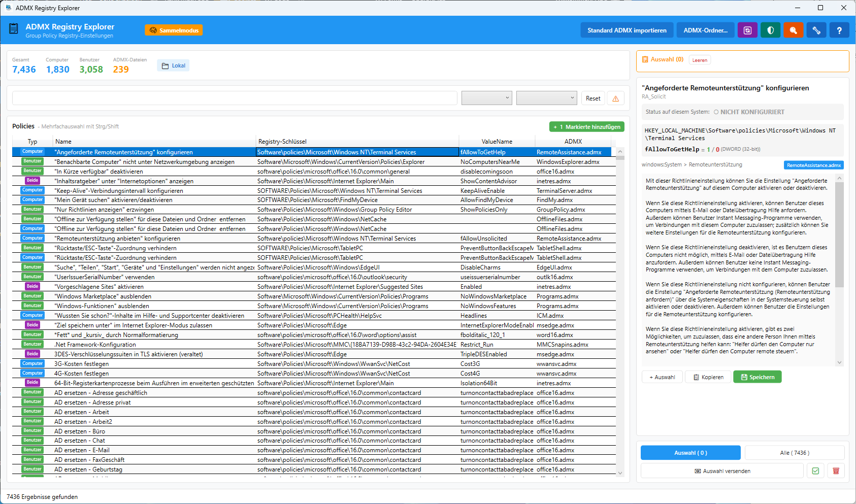Click the green shield icon button
This screenshot has width=856, height=504.
coord(770,30)
